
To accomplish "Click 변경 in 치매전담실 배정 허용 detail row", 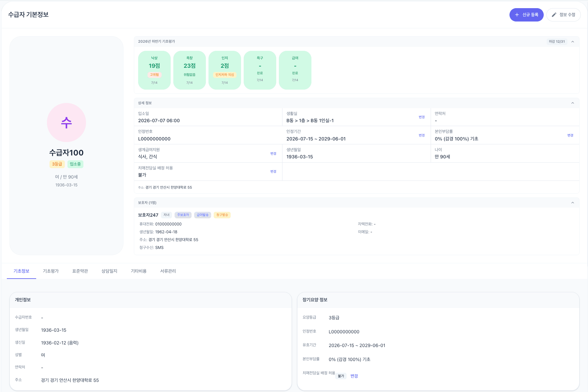I will pyautogui.click(x=273, y=171).
